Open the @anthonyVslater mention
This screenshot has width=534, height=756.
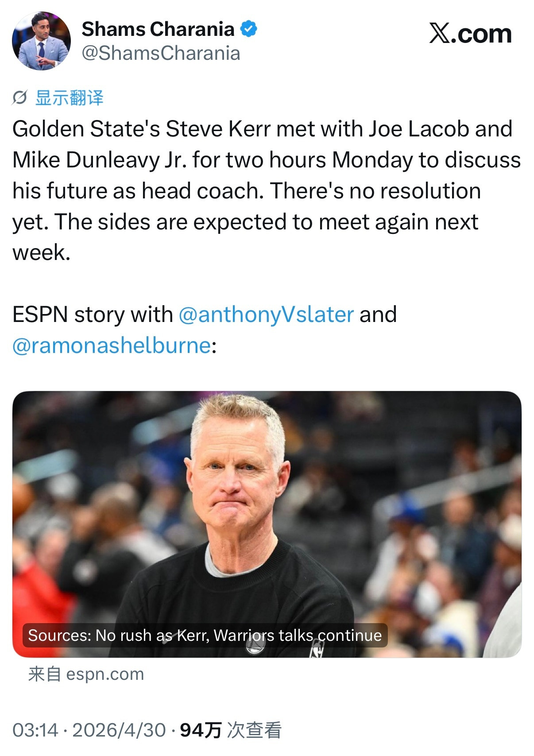coord(265,314)
